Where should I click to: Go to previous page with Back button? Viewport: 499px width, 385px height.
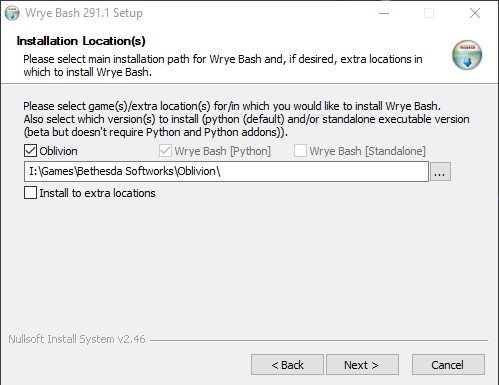(x=287, y=365)
